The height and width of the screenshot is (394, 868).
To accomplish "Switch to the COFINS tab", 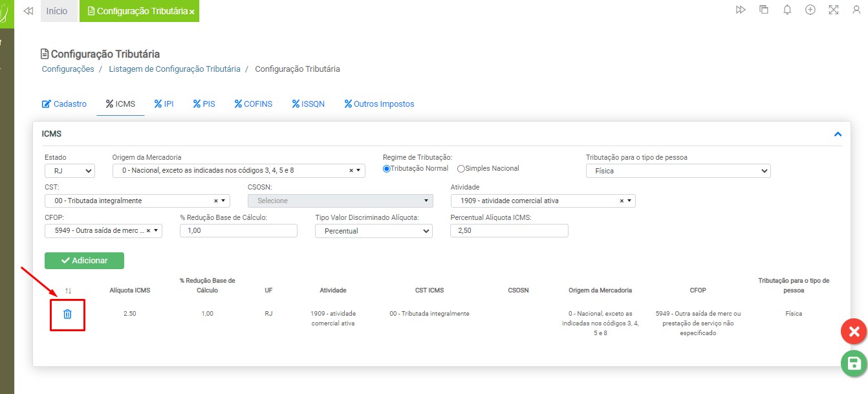I will [x=253, y=104].
